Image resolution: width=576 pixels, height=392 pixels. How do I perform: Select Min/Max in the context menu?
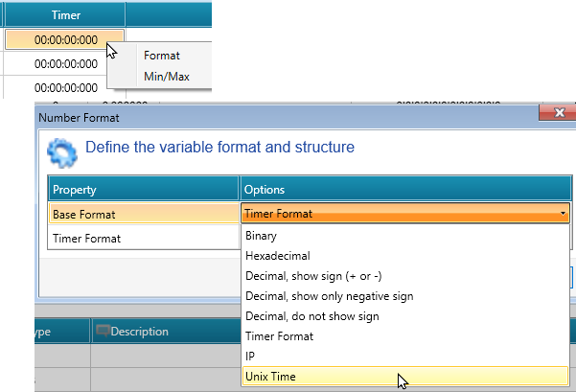[167, 76]
